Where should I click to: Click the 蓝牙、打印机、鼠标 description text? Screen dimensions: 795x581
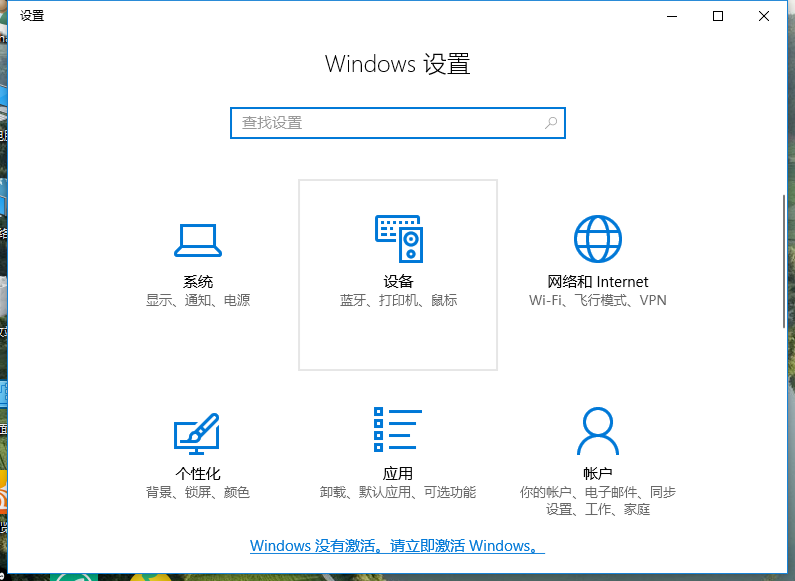398,300
